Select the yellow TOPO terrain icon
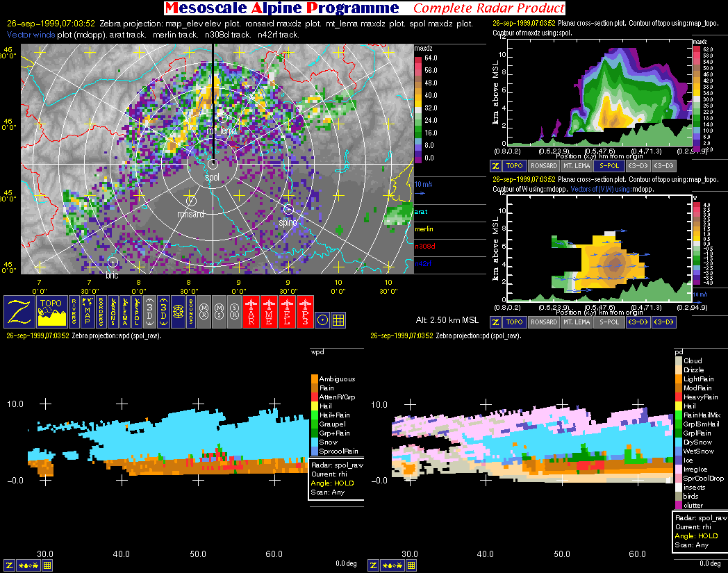 (x=51, y=311)
